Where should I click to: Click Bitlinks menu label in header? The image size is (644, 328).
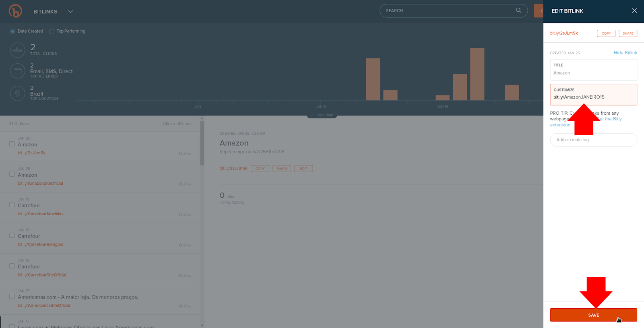tap(45, 12)
